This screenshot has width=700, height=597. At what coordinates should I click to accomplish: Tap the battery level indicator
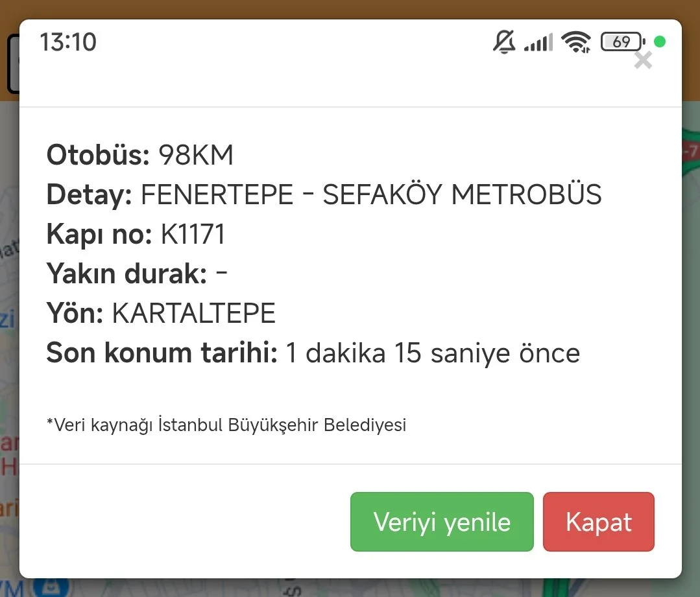[622, 42]
